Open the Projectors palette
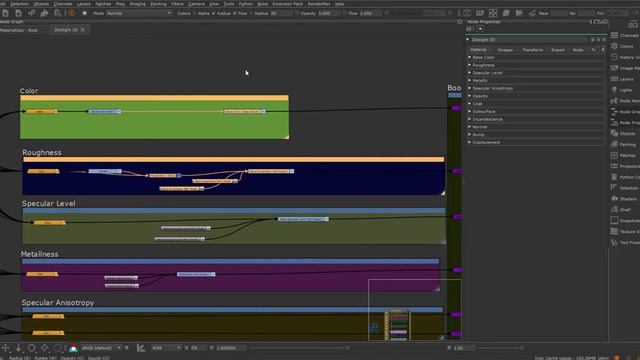Image resolution: width=640 pixels, height=360 pixels. pos(624,166)
